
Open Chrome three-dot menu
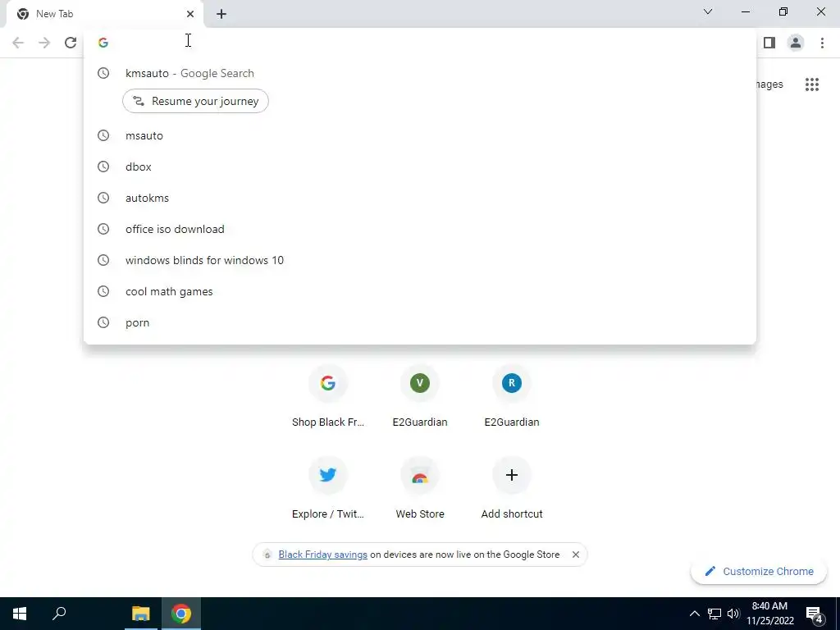pyautogui.click(x=822, y=43)
